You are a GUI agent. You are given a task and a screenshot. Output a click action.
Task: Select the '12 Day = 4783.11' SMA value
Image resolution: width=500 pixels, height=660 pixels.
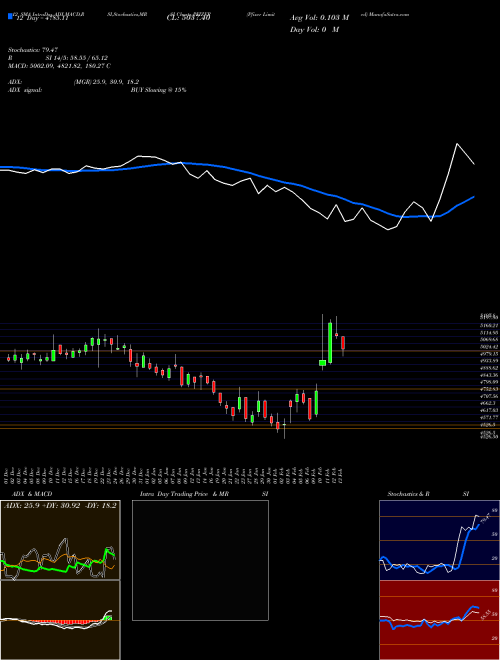pyautogui.click(x=41, y=19)
